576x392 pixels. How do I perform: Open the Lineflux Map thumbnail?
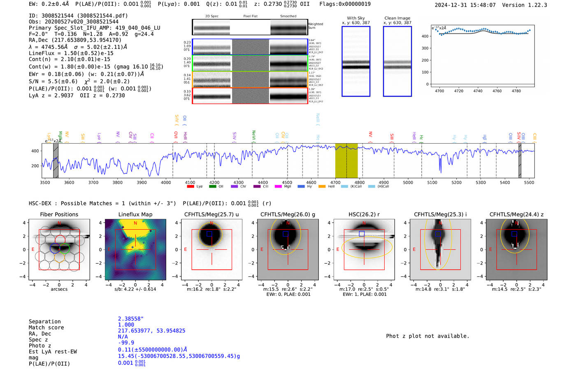tap(135, 250)
